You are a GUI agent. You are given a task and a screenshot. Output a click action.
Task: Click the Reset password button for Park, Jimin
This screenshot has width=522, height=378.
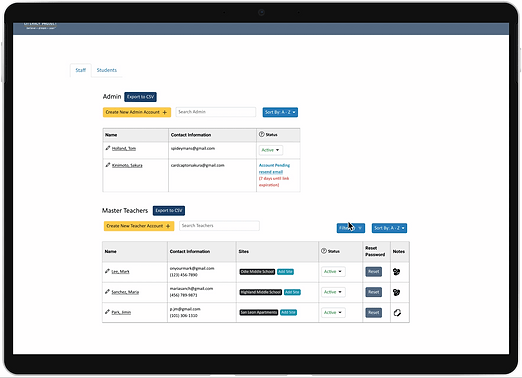pos(374,313)
